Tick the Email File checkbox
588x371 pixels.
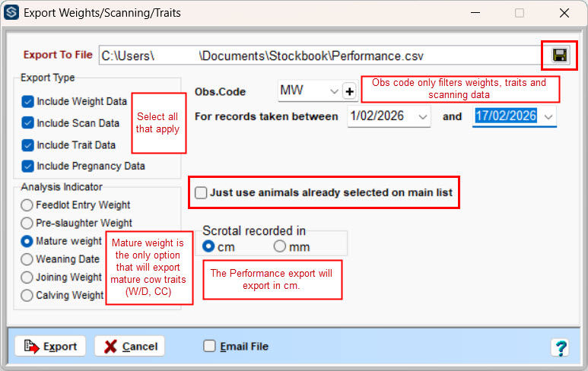[x=210, y=347]
